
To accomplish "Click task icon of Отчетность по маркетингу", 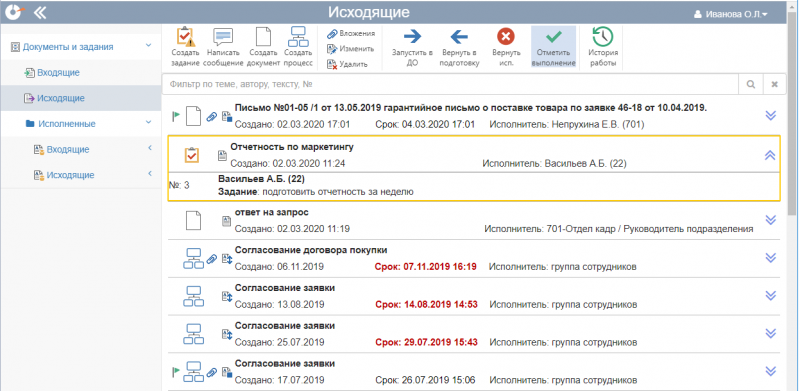I will coord(192,155).
